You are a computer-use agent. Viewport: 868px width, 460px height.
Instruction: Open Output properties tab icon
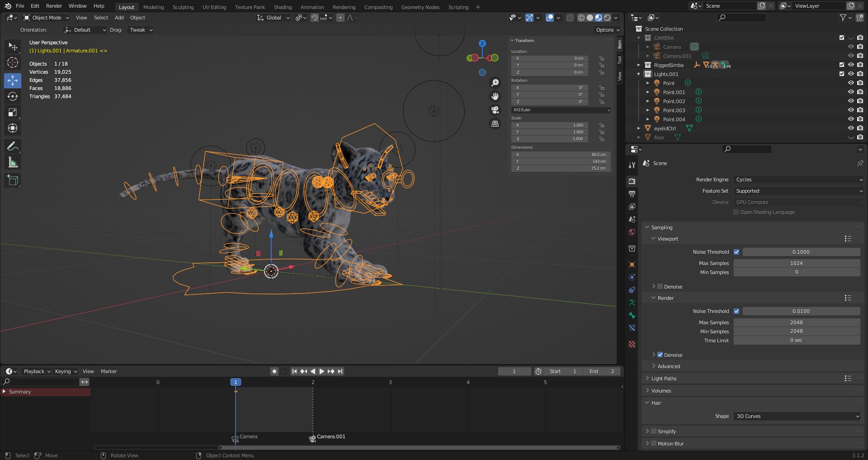(x=632, y=194)
